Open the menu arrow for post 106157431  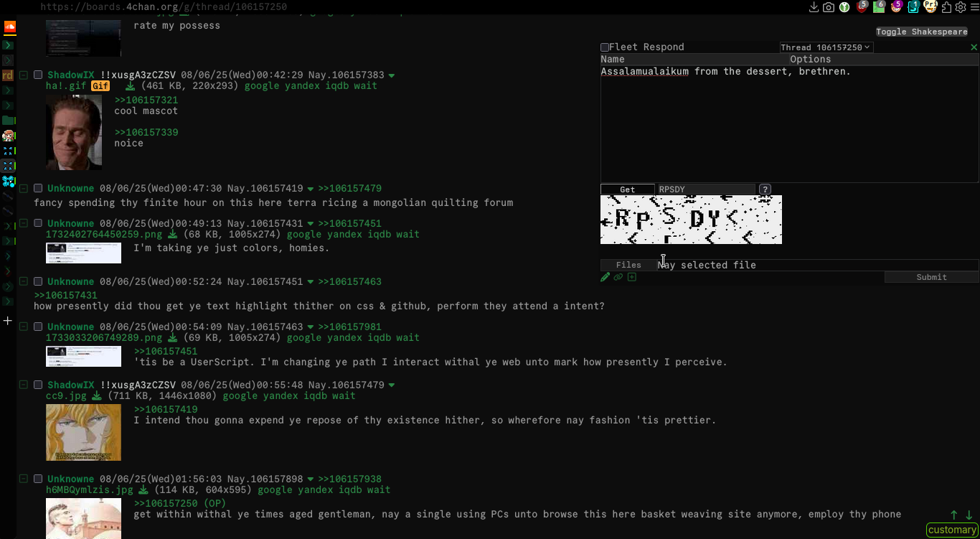(311, 224)
